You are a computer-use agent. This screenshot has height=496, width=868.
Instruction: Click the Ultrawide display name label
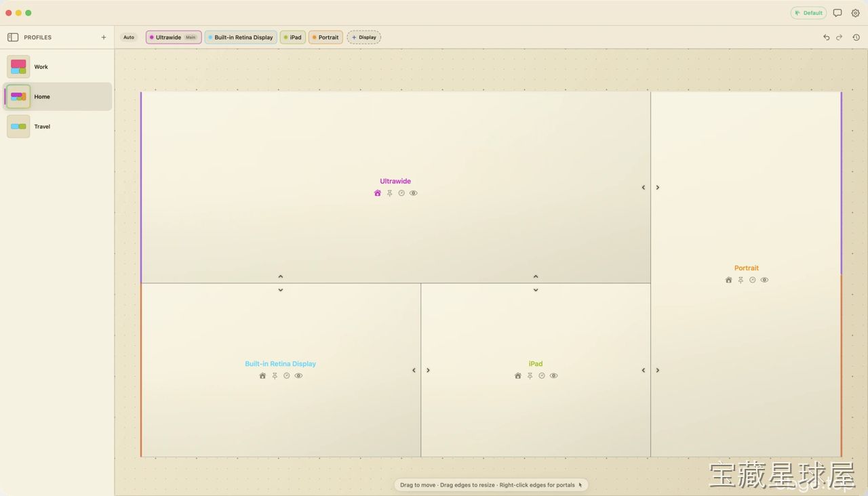tap(395, 181)
